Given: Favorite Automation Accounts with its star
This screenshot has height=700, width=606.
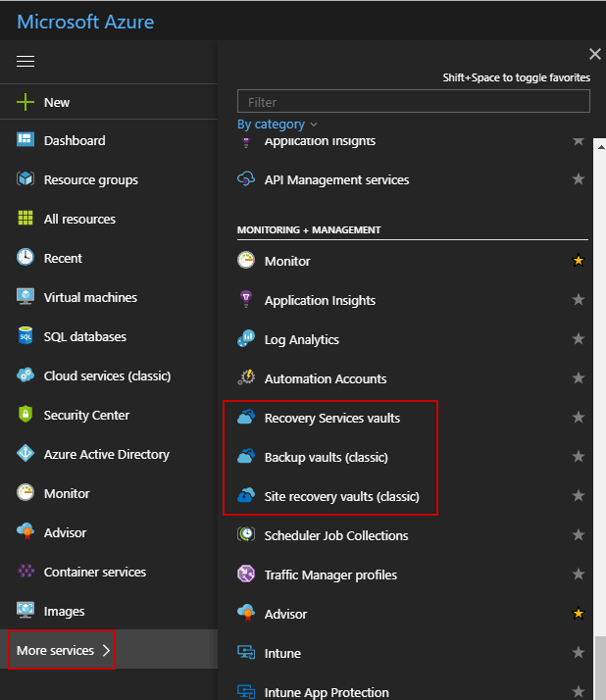Looking at the screenshot, I should 579,378.
